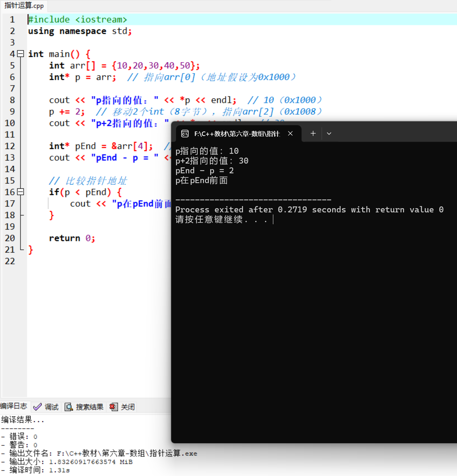Click console output 'p在pEnd前面'
This screenshot has height=476, width=457.
point(201,180)
